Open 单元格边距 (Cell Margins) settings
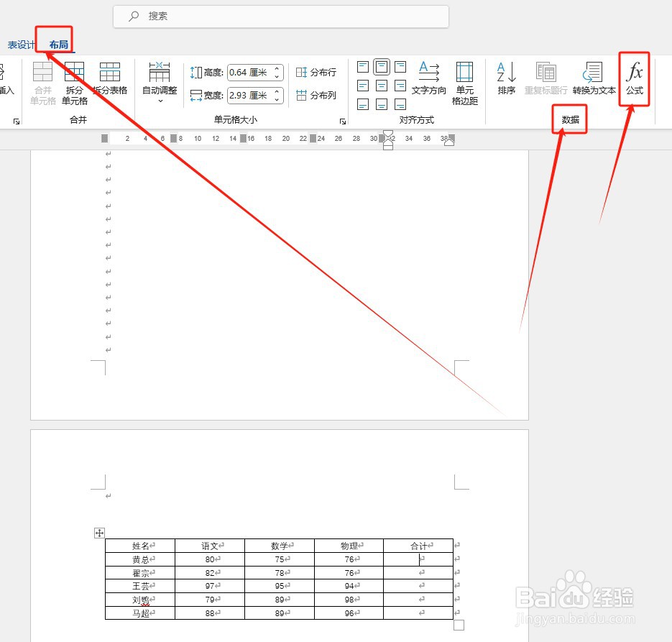The image size is (672, 642). 464,79
